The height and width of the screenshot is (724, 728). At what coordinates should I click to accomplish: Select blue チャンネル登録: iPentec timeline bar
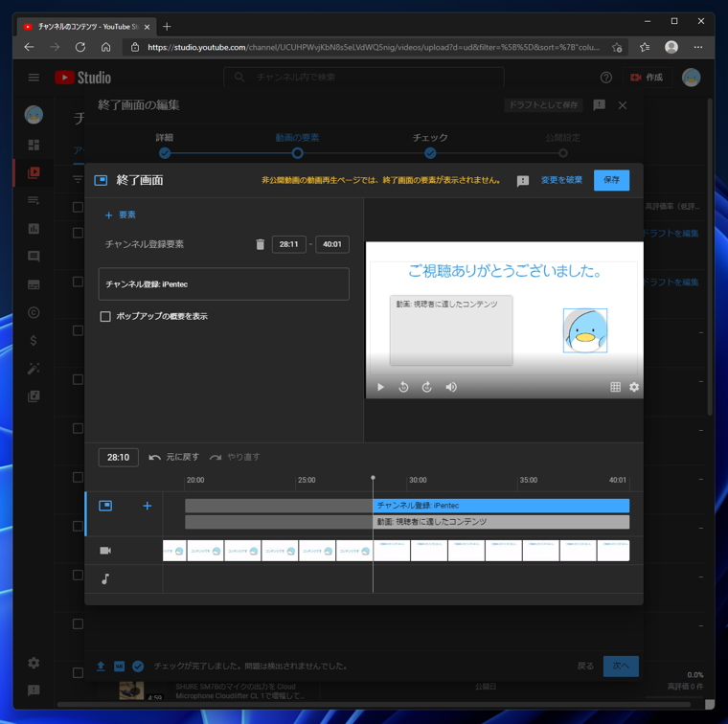point(501,506)
